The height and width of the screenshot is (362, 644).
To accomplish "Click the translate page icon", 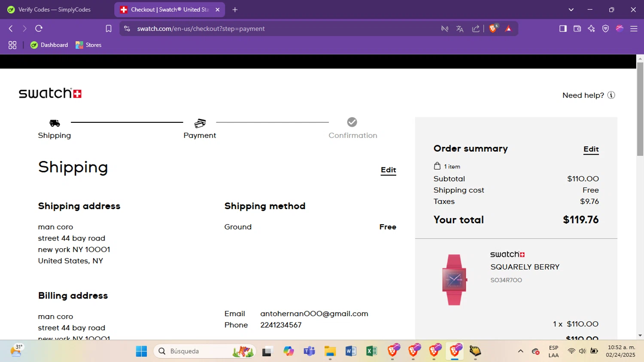I will 460,29.
